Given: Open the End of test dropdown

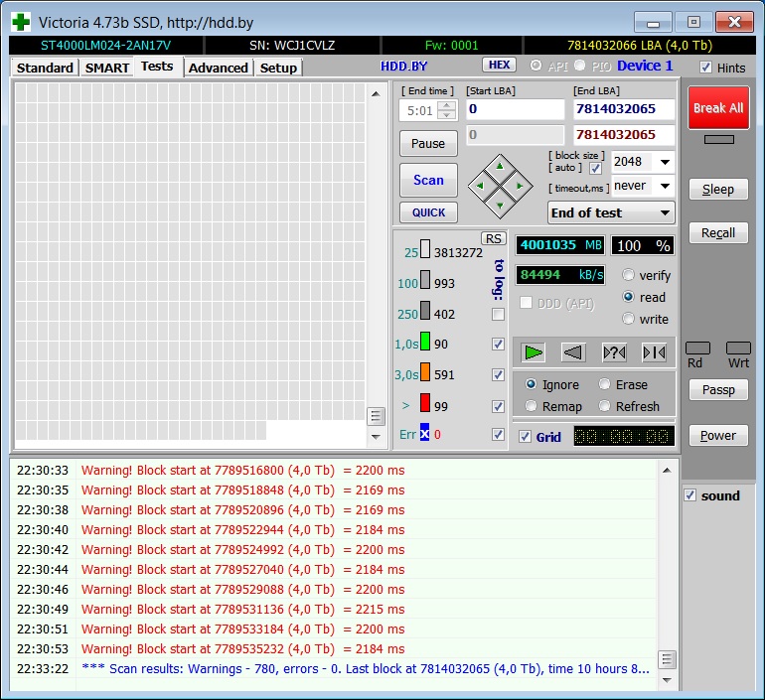Looking at the screenshot, I should pyautogui.click(x=611, y=213).
